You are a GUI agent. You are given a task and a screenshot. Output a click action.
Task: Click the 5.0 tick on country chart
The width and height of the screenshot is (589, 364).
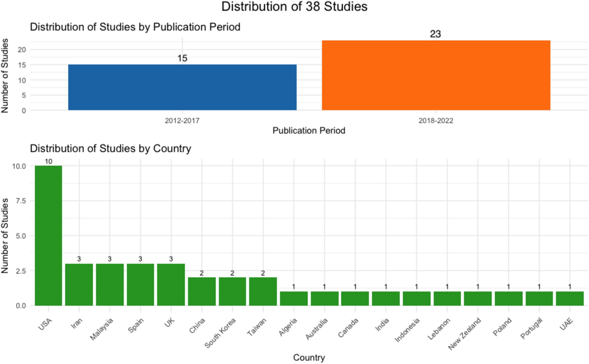click(21, 236)
